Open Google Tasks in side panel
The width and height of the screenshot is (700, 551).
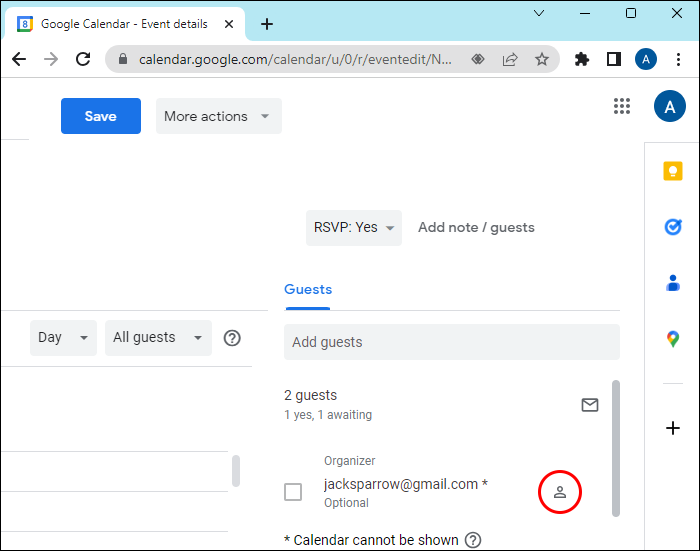[673, 227]
